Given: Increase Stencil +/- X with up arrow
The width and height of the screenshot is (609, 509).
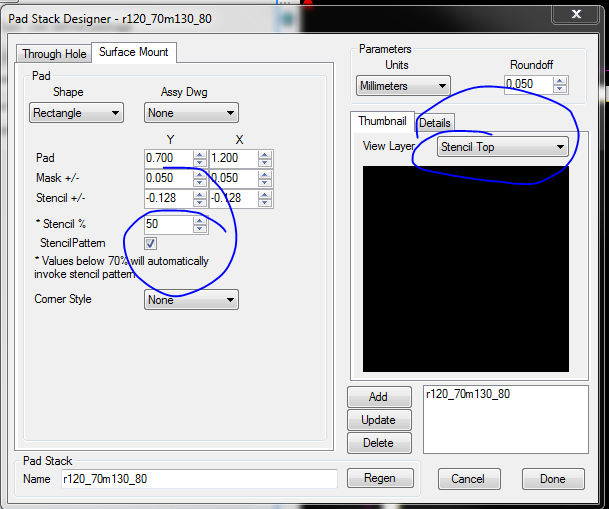Looking at the screenshot, I should point(265,195).
